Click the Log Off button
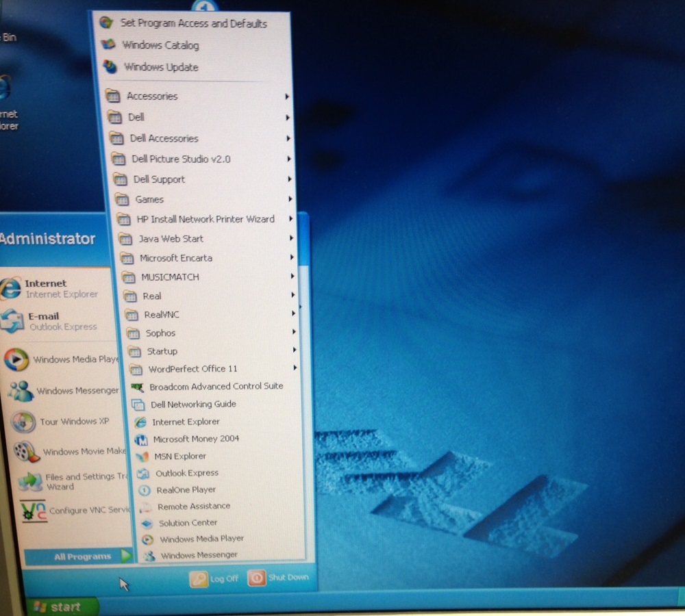The width and height of the screenshot is (685, 616). point(214,578)
